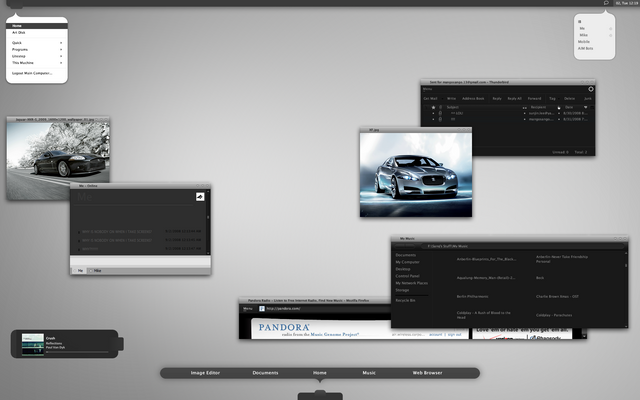Open Web Browser from the dock

coord(427,373)
